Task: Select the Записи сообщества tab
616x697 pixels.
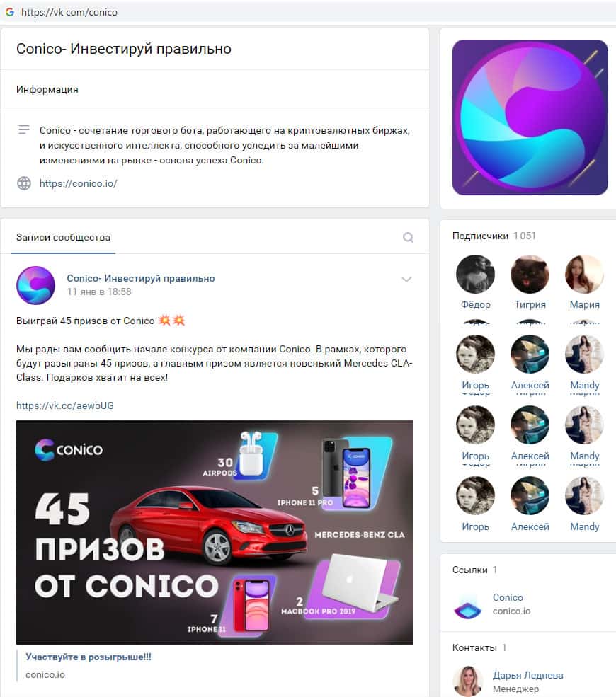Action: (x=63, y=237)
